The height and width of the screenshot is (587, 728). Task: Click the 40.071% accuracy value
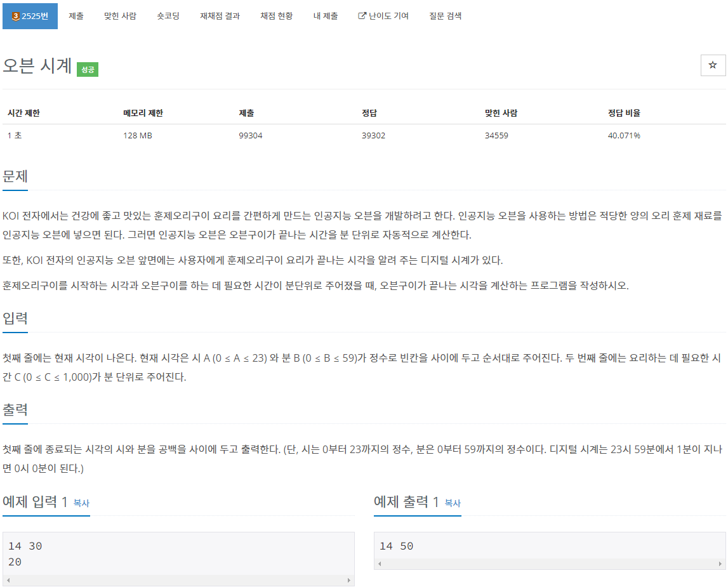click(624, 136)
